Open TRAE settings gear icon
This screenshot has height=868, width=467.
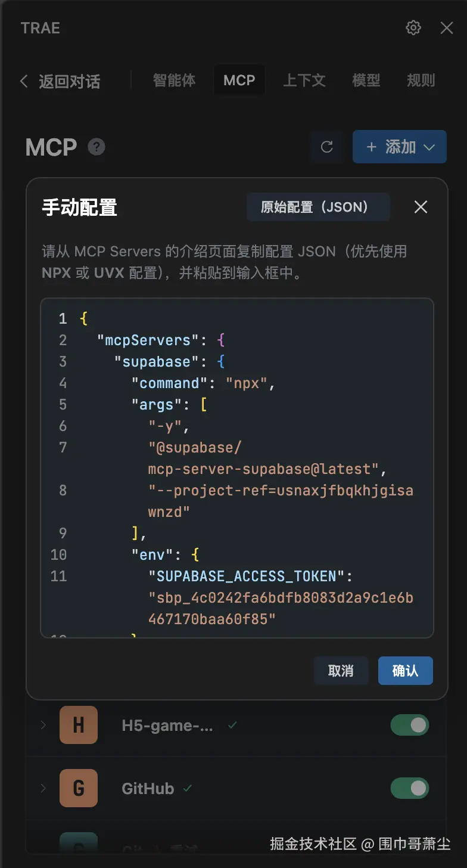tap(413, 28)
